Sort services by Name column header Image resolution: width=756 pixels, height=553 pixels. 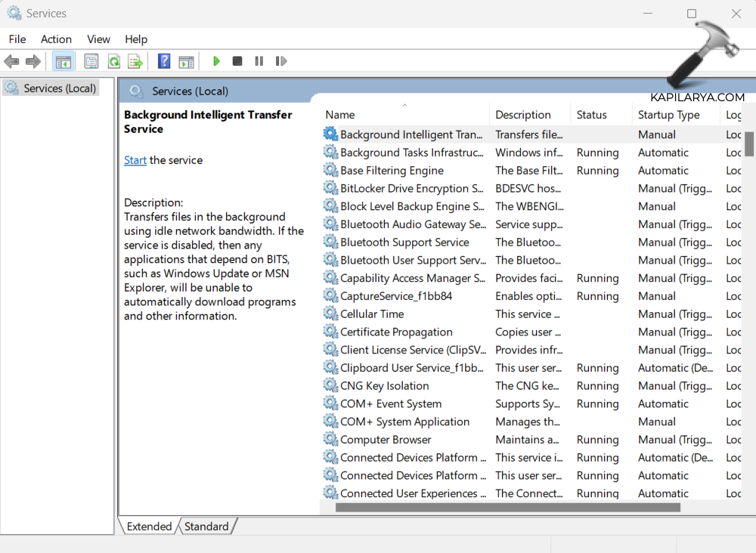click(340, 115)
